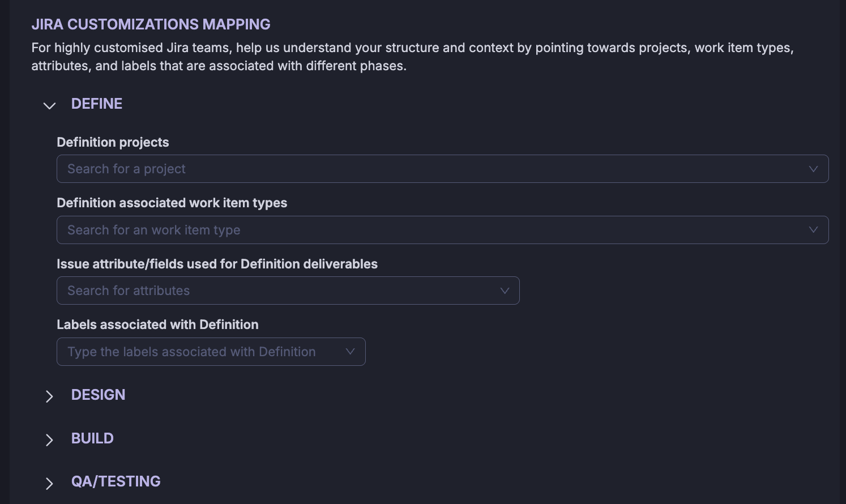Focus the Search for an work item type field
846x504 pixels.
(x=442, y=230)
